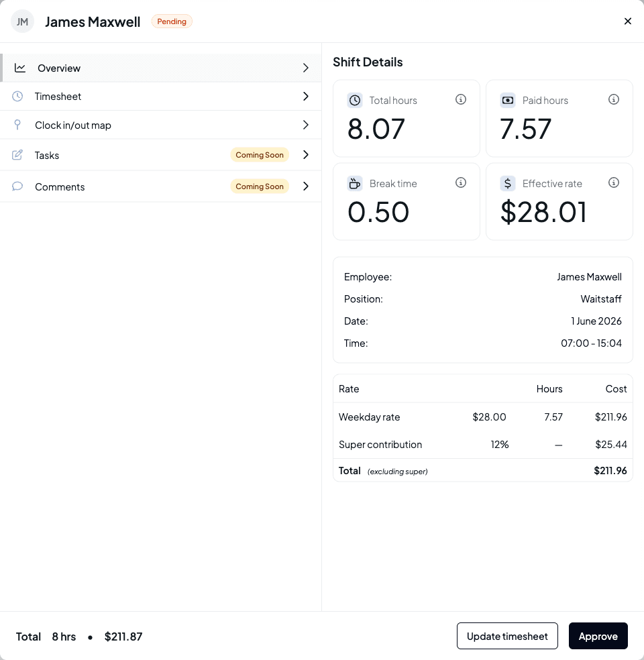Click the Overview chart icon
644x660 pixels.
(20, 68)
